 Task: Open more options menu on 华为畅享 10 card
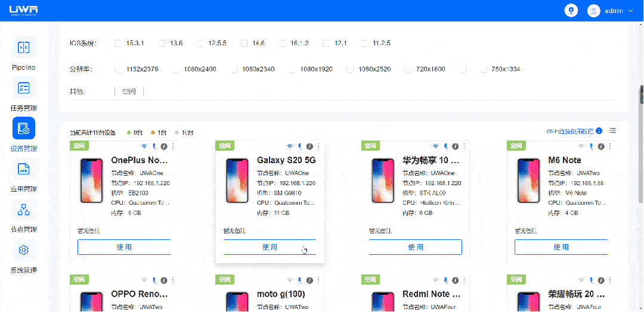pos(464,146)
